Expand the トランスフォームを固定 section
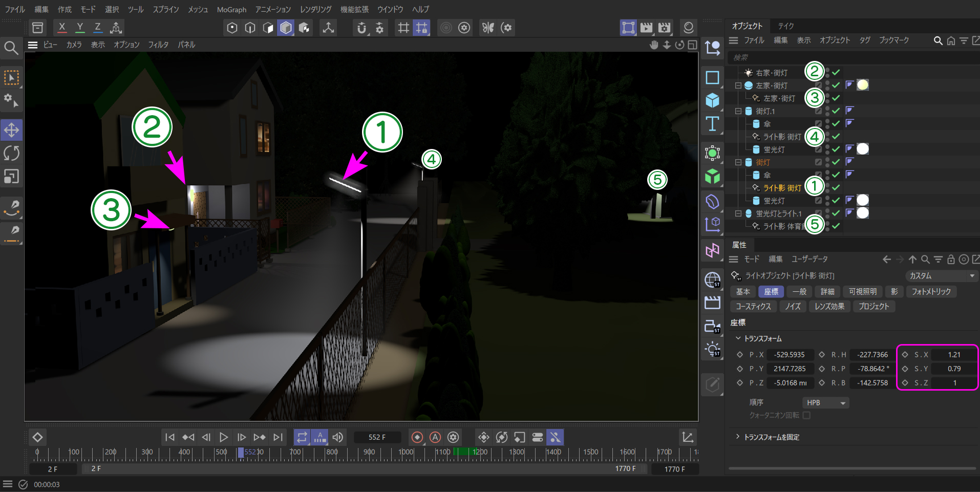Viewport: 980px width, 492px height. [x=738, y=437]
